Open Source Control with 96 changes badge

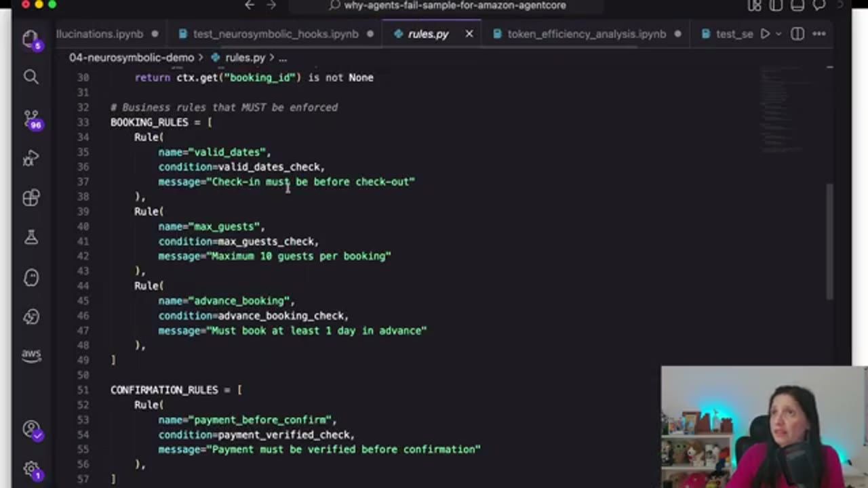coord(31,119)
